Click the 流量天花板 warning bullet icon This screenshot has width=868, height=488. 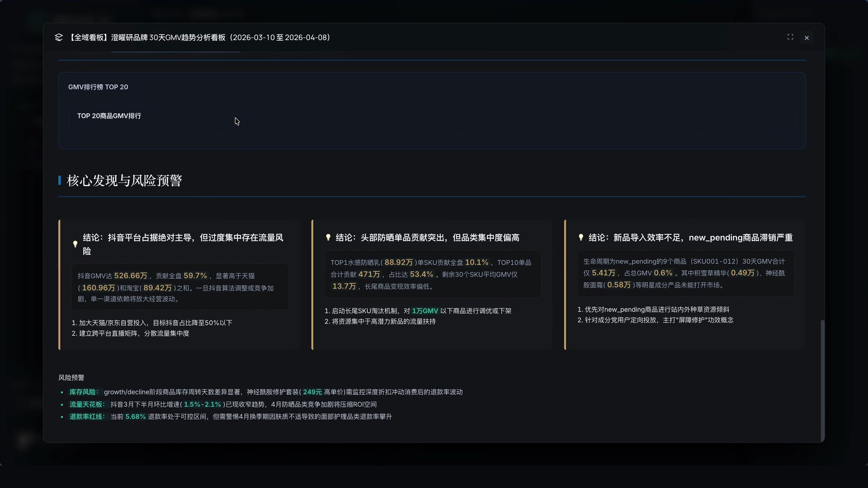pos(62,405)
